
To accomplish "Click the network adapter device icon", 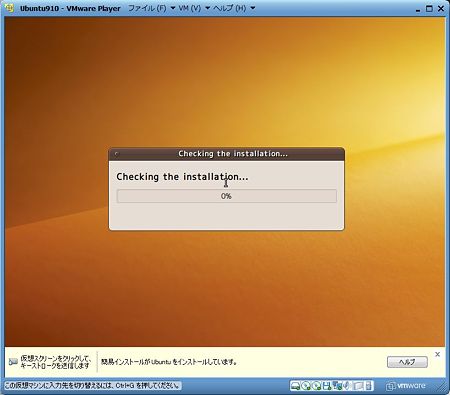I will [x=338, y=386].
